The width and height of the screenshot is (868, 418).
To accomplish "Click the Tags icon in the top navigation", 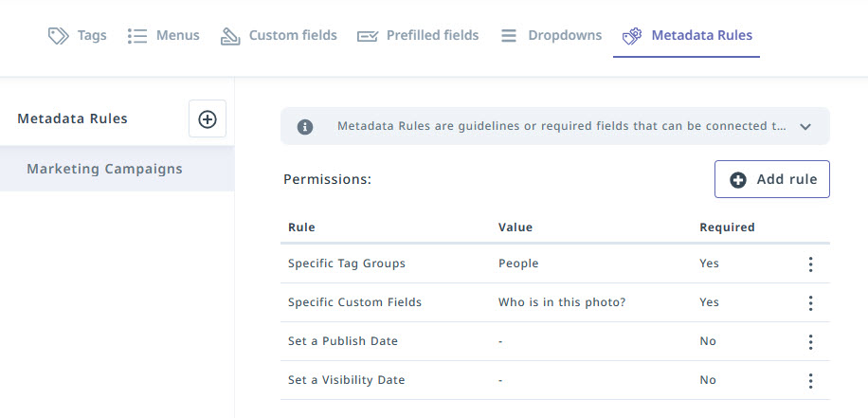I will pos(59,36).
